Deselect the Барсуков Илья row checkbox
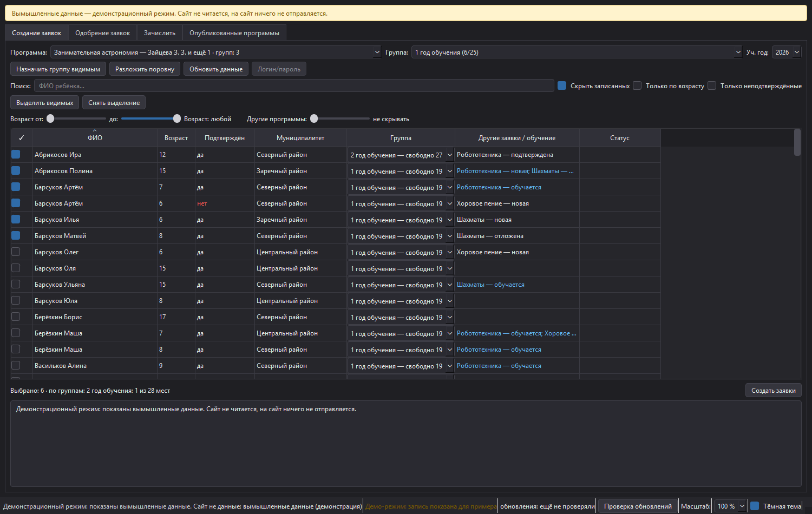 click(x=16, y=219)
